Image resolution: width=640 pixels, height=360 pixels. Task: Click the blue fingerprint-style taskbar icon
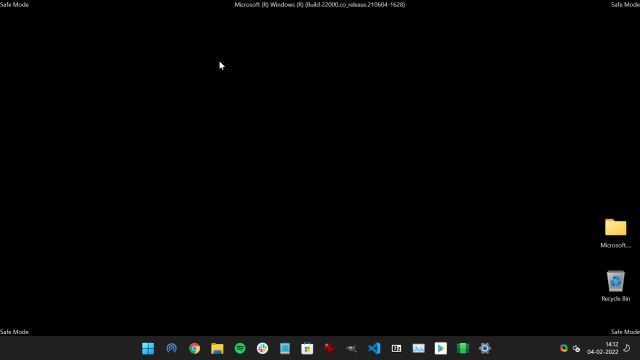click(171, 348)
